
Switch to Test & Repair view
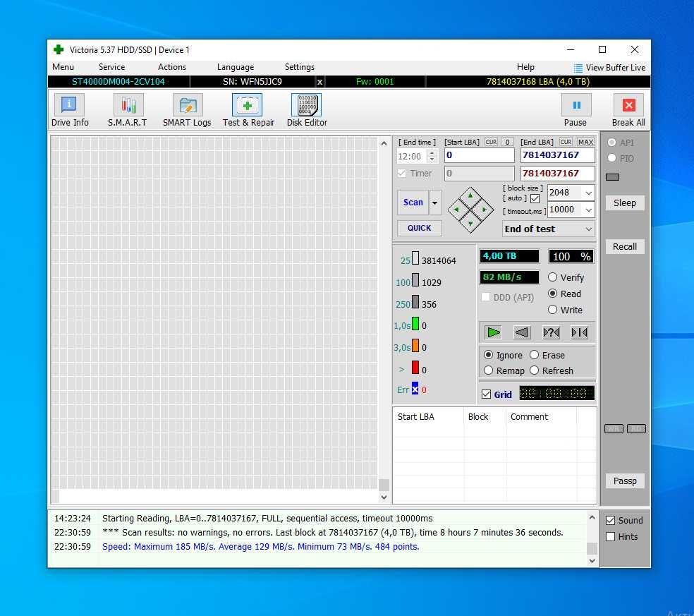248,110
